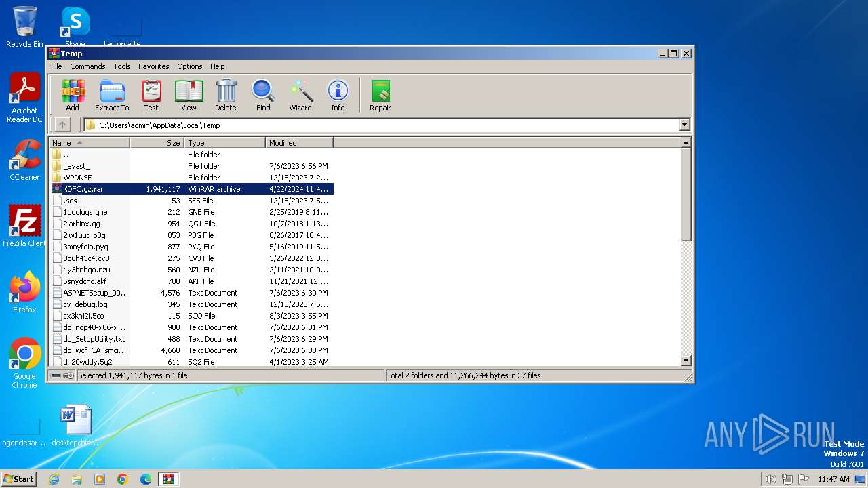Expand the address path dropdown
This screenshot has height=488, width=868.
click(x=684, y=125)
